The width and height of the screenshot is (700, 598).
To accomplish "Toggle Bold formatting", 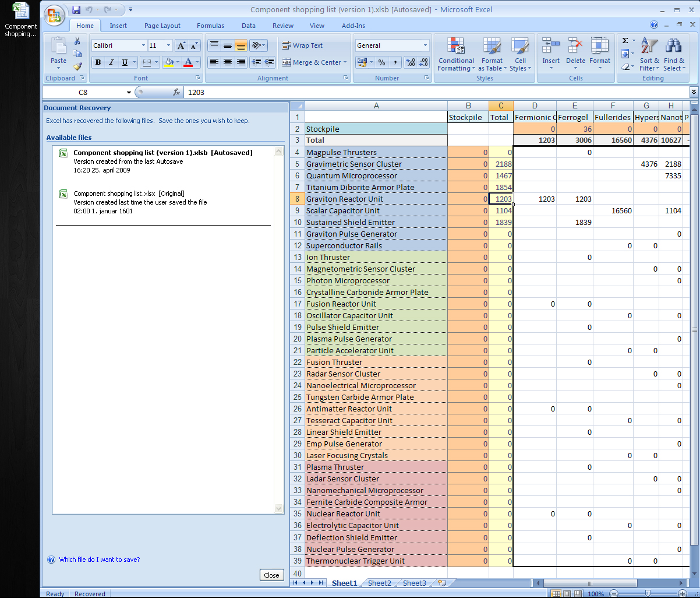I will [x=98, y=62].
